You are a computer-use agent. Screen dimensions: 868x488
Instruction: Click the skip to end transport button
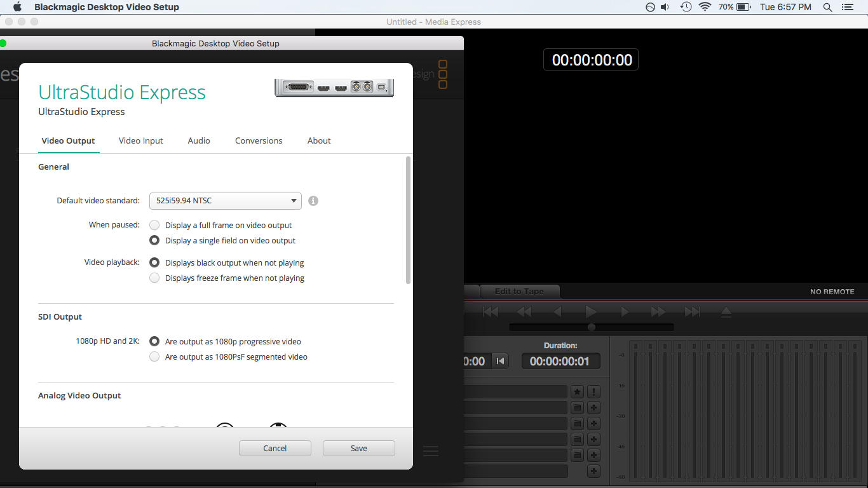pos(692,312)
